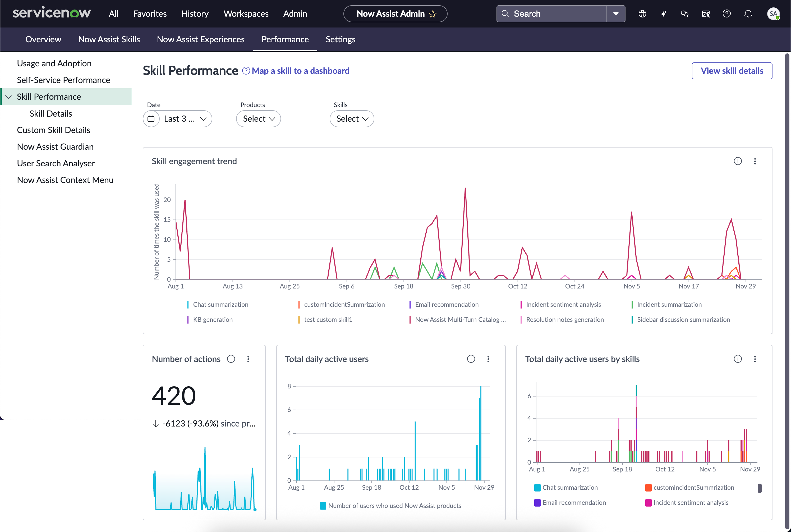
Task: Open Usage and Adoption in sidebar
Action: click(54, 63)
